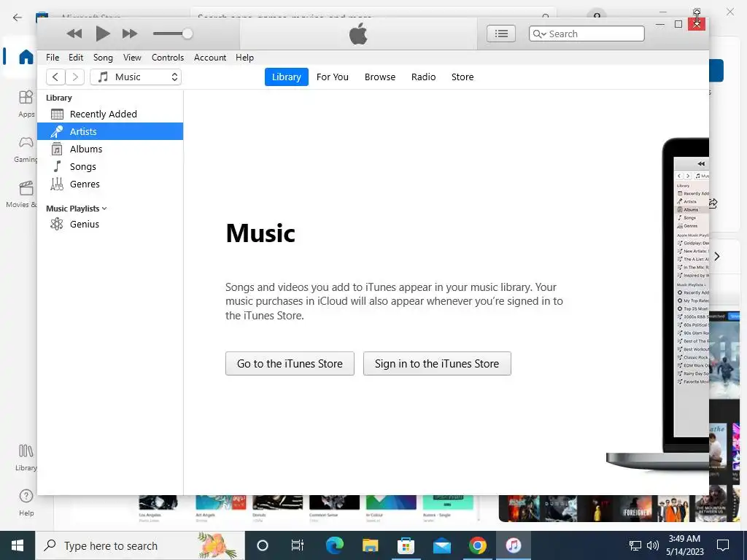Open Gaming in Microsoft Store sidebar
Viewport: 747px width, 560px height.
coord(26,149)
